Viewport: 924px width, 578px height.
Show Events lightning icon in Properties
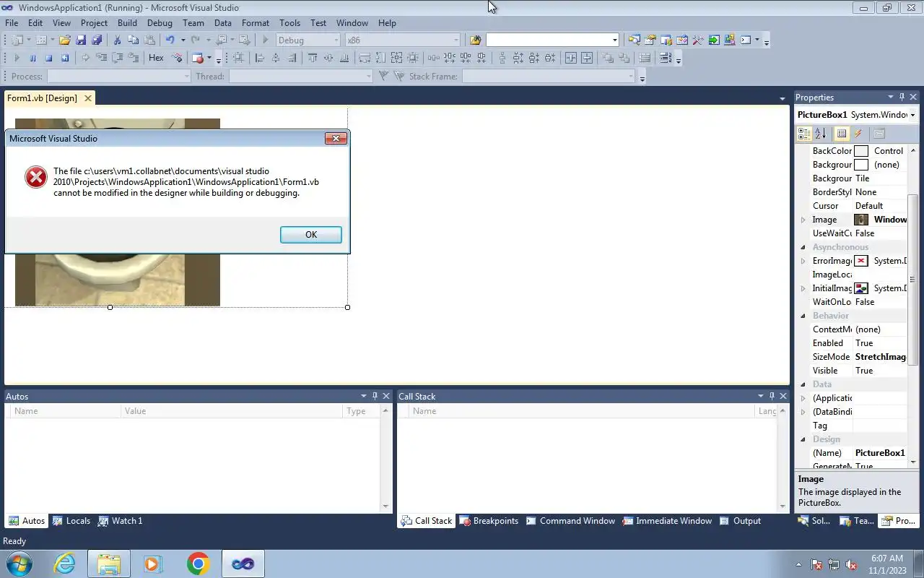(858, 134)
